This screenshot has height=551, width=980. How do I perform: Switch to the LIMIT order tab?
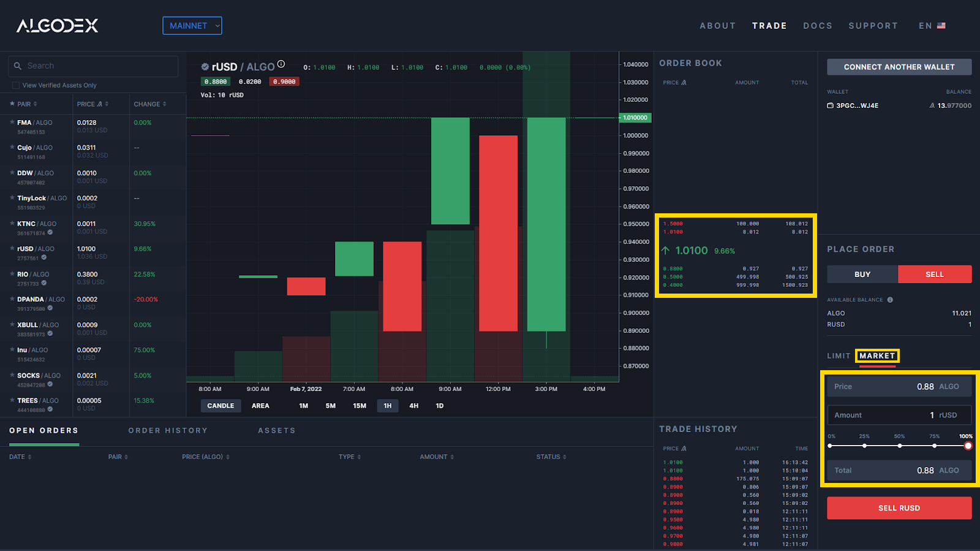pos(839,356)
